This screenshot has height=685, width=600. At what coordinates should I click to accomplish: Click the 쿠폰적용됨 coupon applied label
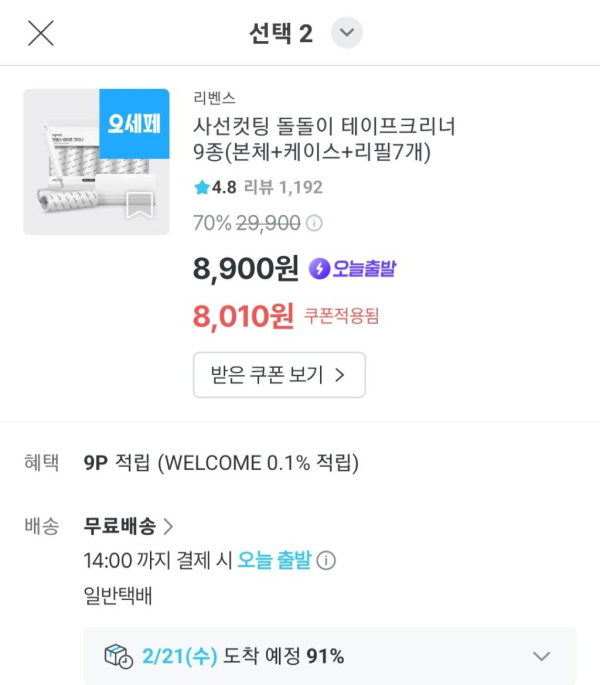tap(342, 318)
